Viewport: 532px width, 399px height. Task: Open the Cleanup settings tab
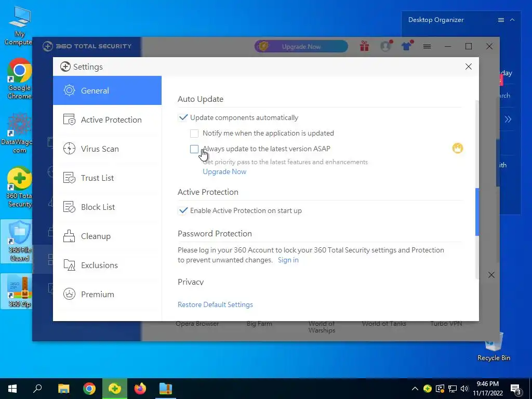(x=107, y=236)
